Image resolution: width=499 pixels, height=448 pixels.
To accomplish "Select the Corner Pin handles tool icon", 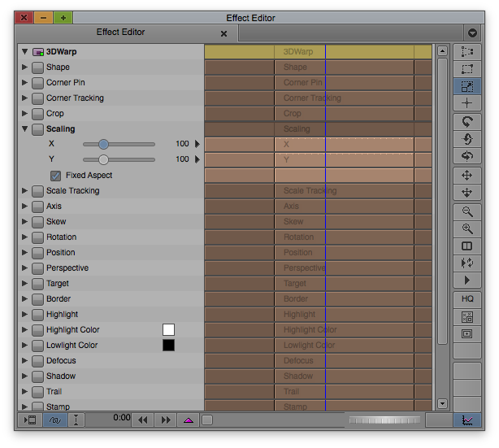I will coord(466,51).
